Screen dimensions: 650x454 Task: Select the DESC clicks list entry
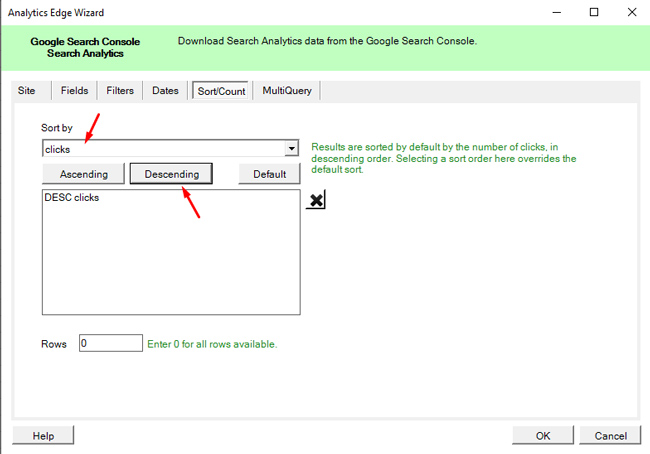pyautogui.click(x=72, y=198)
